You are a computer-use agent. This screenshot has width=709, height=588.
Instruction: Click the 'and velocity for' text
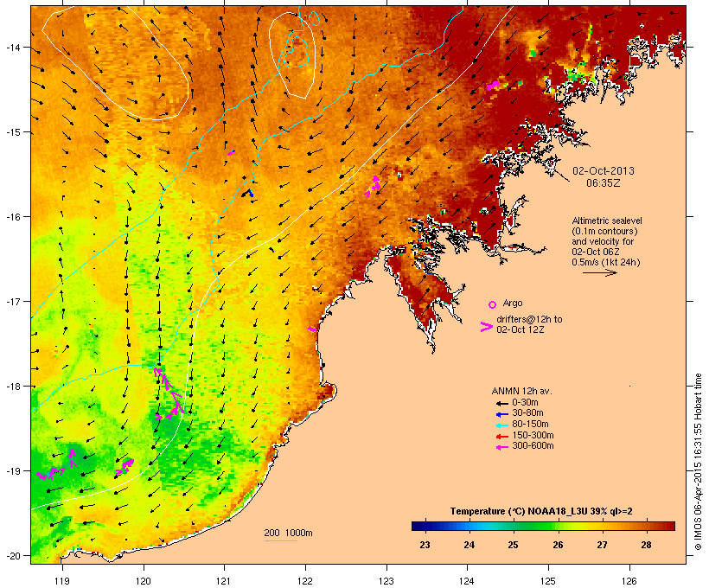(x=603, y=241)
